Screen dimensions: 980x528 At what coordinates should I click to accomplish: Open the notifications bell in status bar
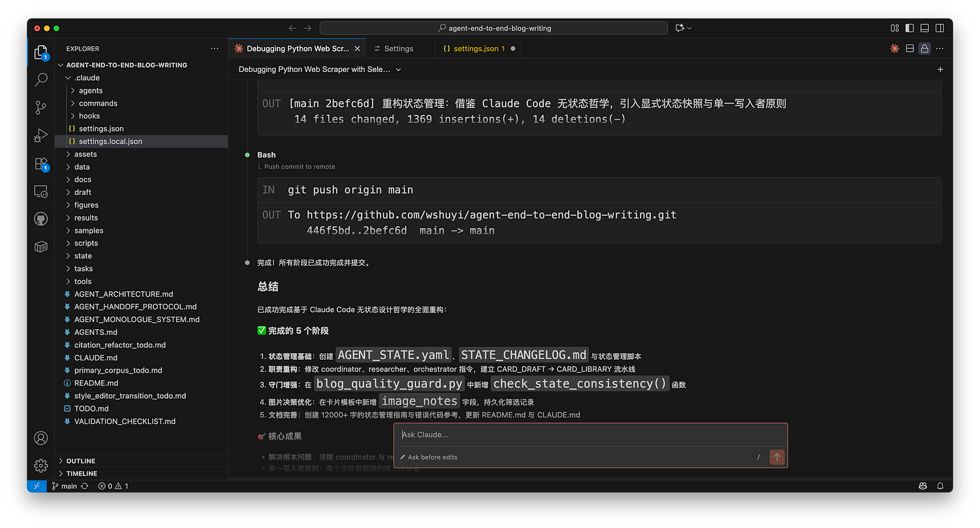pos(940,486)
